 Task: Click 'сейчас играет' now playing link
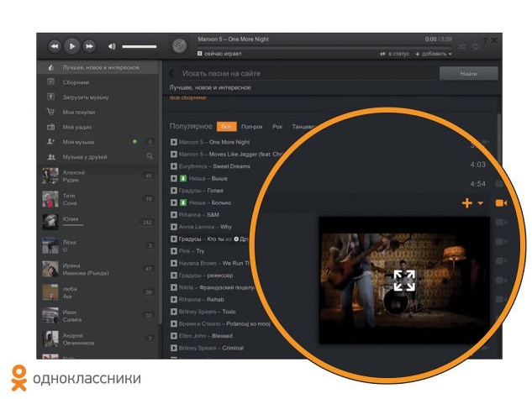coord(219,54)
